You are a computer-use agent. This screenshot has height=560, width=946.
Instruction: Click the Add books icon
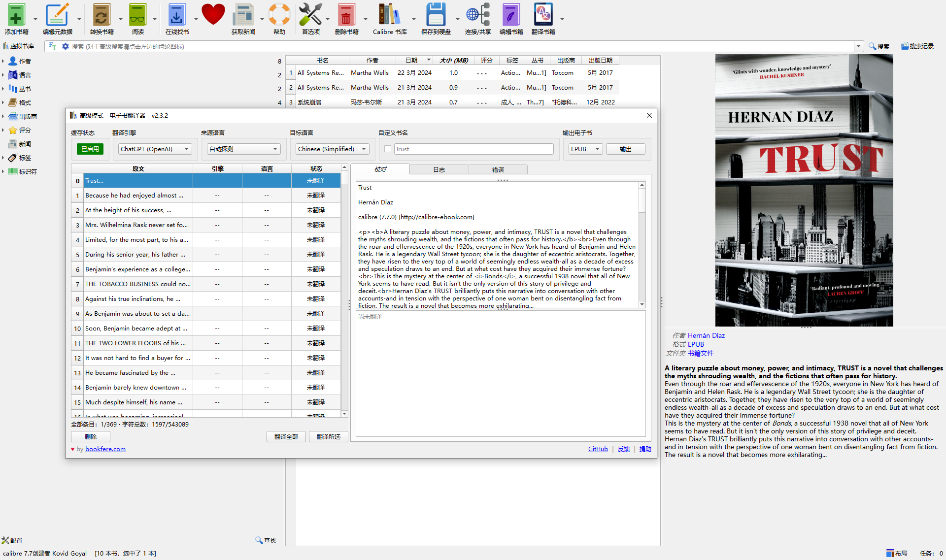[x=16, y=15]
